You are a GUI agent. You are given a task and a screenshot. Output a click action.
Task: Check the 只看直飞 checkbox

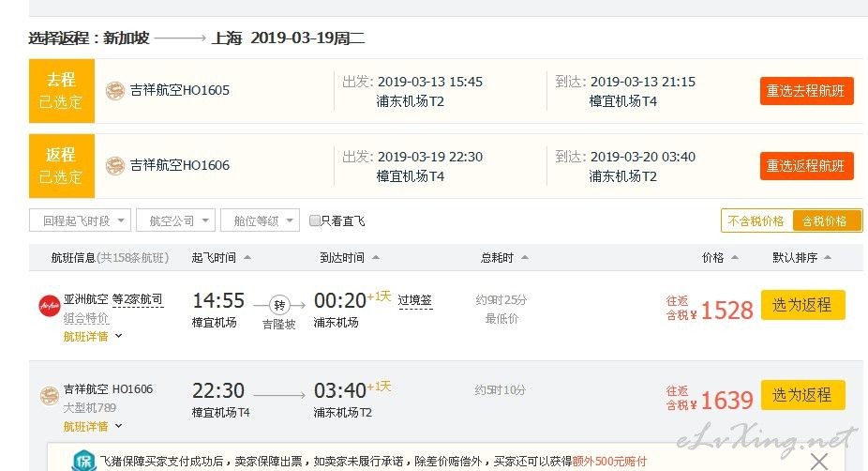coord(314,220)
